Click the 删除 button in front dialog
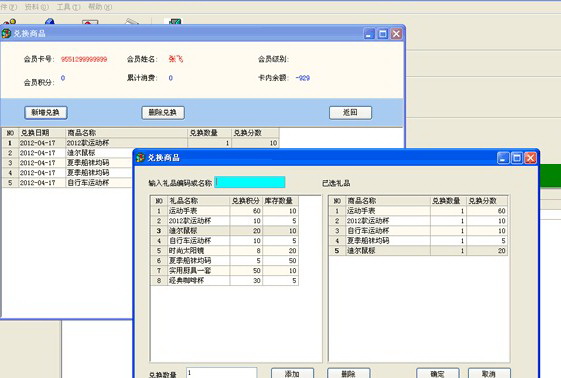The height and width of the screenshot is (378, 561). [x=348, y=373]
